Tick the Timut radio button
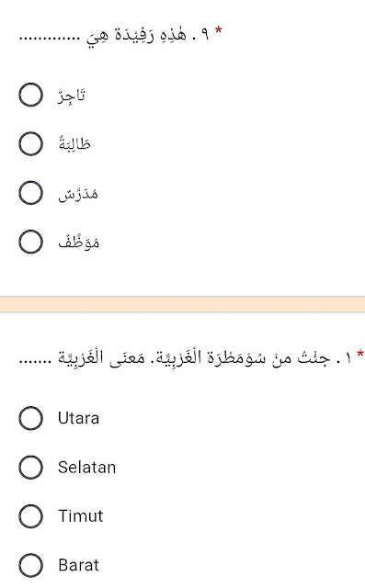The width and height of the screenshot is (365, 588). click(30, 516)
